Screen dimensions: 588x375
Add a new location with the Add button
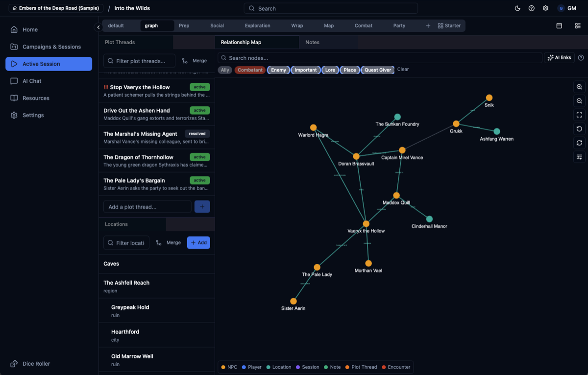[198, 243]
